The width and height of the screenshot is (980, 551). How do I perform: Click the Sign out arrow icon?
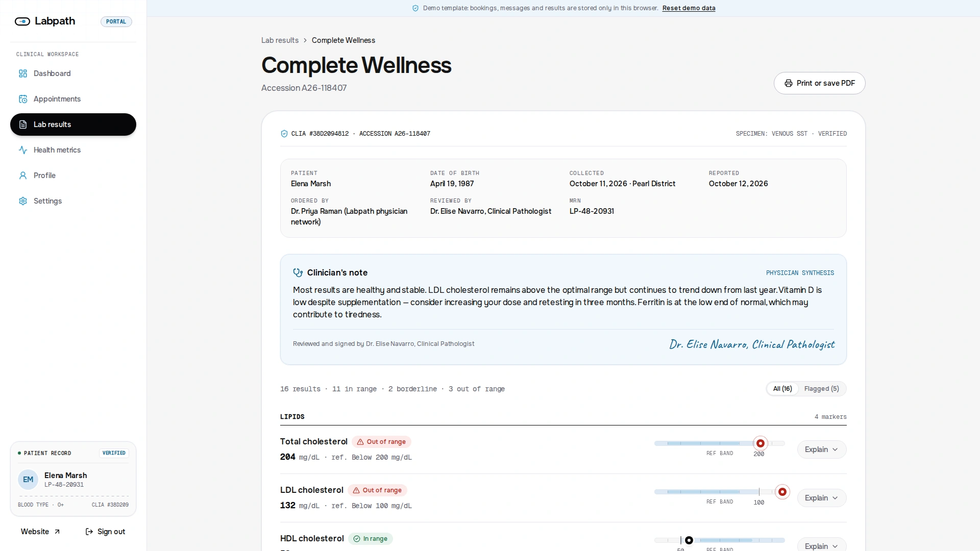point(89,532)
